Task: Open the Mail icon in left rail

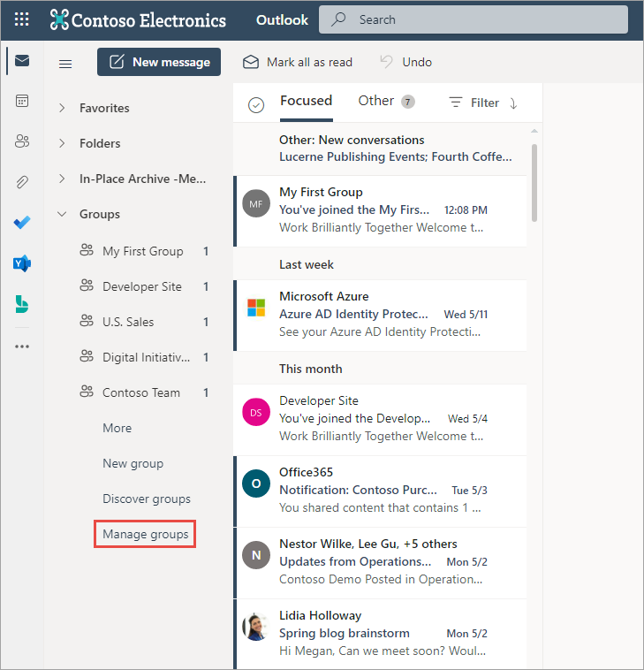Action: point(22,61)
